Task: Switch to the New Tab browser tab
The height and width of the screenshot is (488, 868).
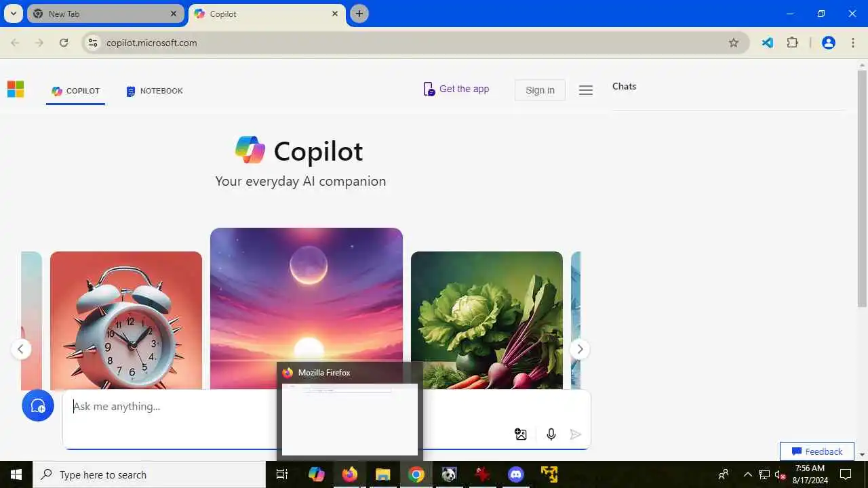Action: [105, 14]
